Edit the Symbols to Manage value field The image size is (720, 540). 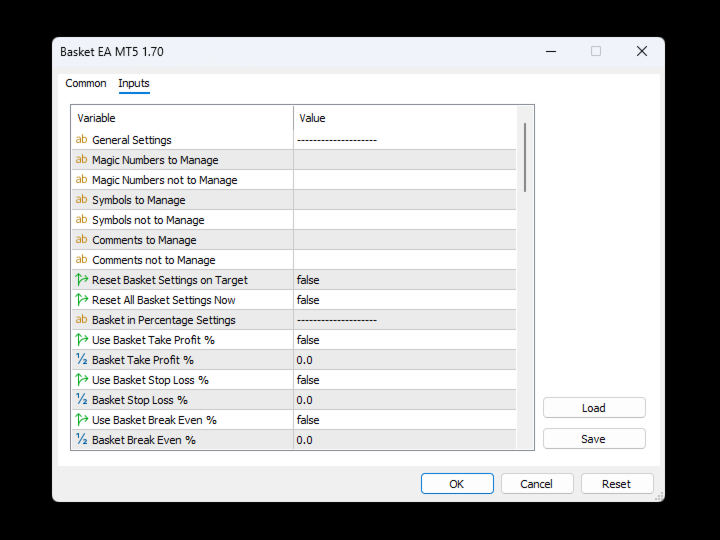tap(405, 200)
